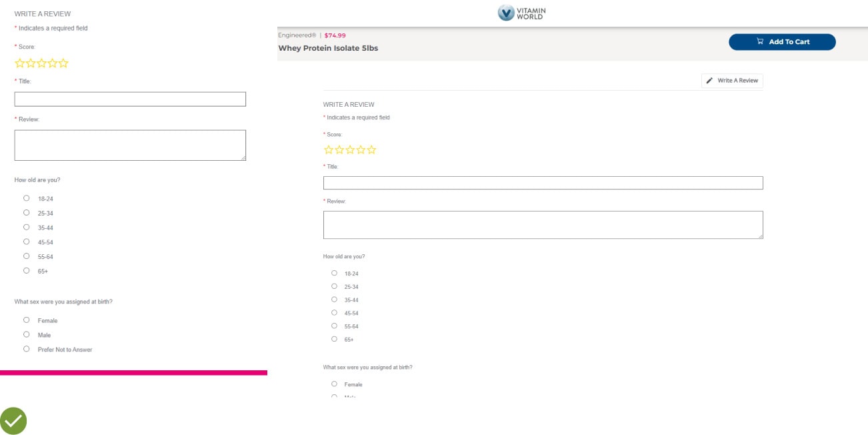Choose age 35-44 in the main page form
Image resolution: width=868 pixels, height=435 pixels.
[x=335, y=300]
